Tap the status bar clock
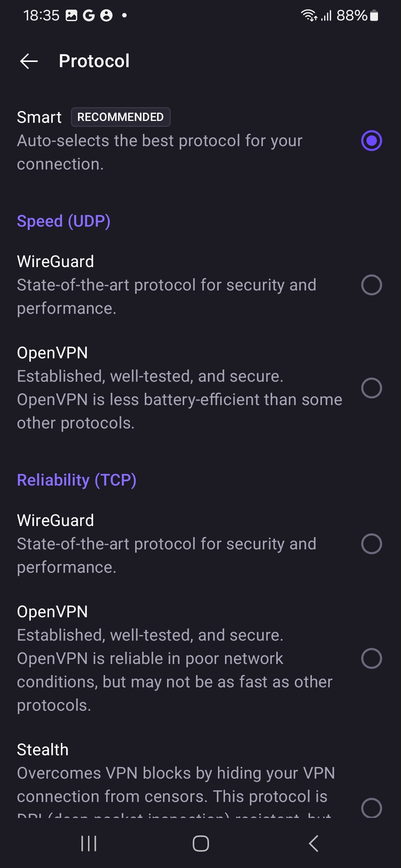401x868 pixels. point(41,16)
